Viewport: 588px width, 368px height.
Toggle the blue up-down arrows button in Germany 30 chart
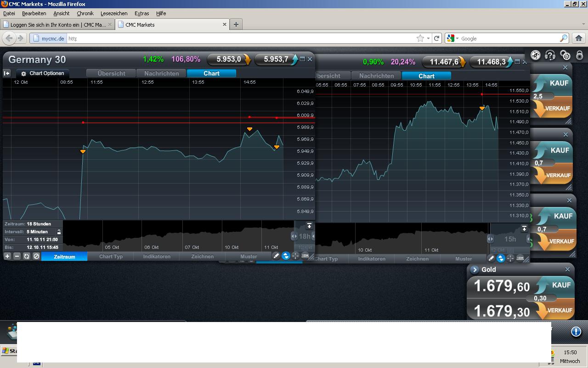coord(286,256)
